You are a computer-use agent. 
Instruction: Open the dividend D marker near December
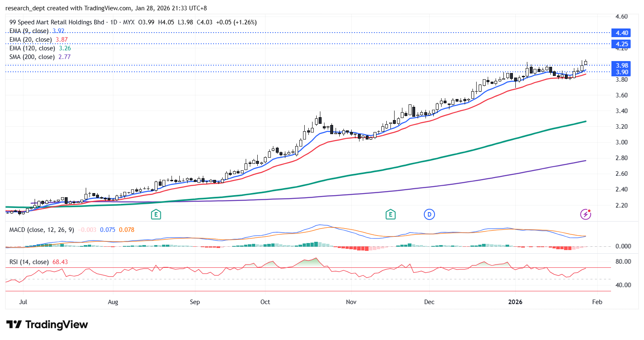[x=429, y=214]
